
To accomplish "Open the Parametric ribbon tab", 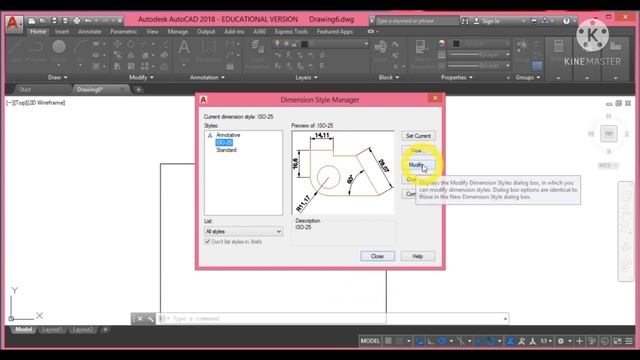I will (123, 31).
